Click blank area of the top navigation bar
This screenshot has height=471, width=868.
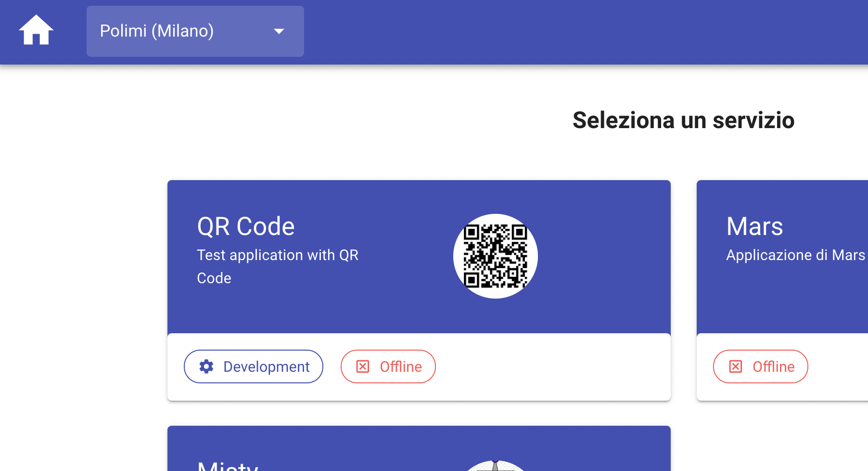pos(577,31)
